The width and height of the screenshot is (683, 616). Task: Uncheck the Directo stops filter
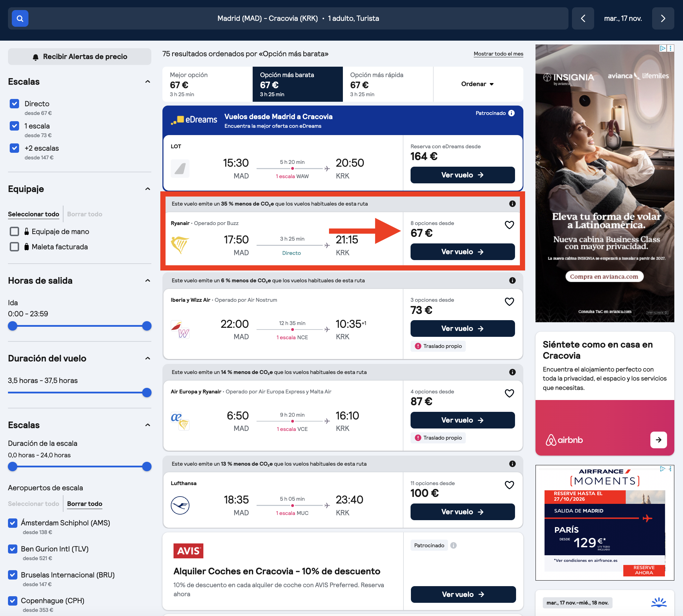coord(14,104)
